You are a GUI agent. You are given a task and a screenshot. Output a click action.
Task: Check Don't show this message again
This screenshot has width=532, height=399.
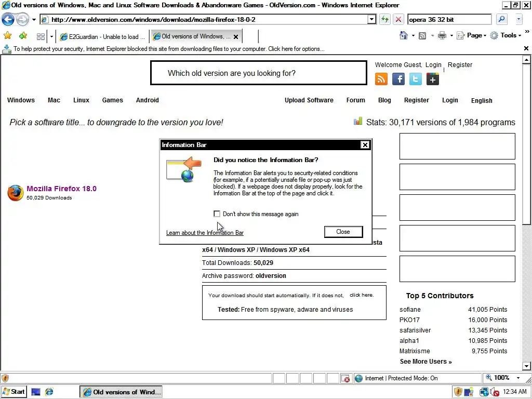217,214
